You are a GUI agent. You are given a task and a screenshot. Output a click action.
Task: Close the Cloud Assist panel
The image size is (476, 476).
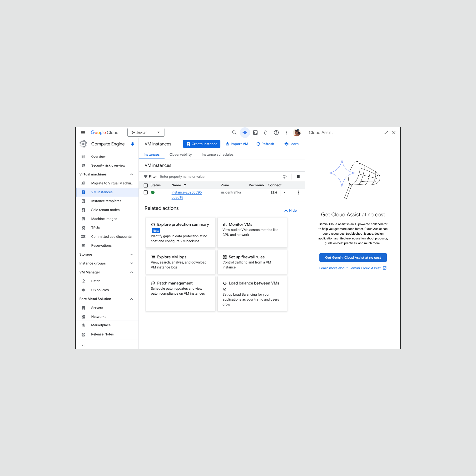[x=394, y=133]
